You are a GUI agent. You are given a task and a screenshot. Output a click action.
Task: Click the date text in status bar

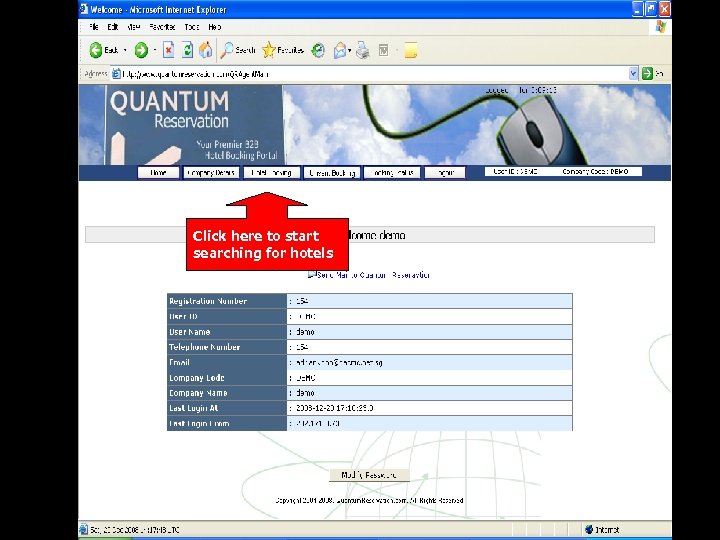[135, 529]
